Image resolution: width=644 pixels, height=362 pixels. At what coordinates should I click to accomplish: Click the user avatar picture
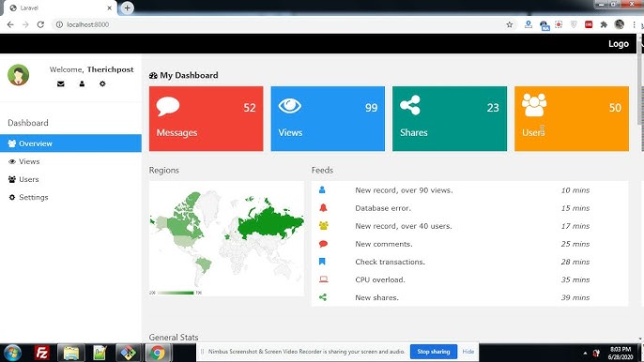(18, 75)
